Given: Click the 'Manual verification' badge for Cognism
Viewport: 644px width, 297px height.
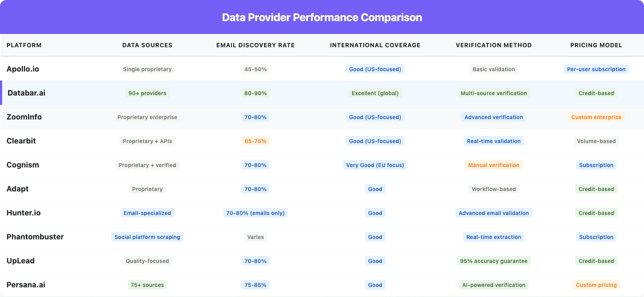Looking at the screenshot, I should click(x=494, y=165).
